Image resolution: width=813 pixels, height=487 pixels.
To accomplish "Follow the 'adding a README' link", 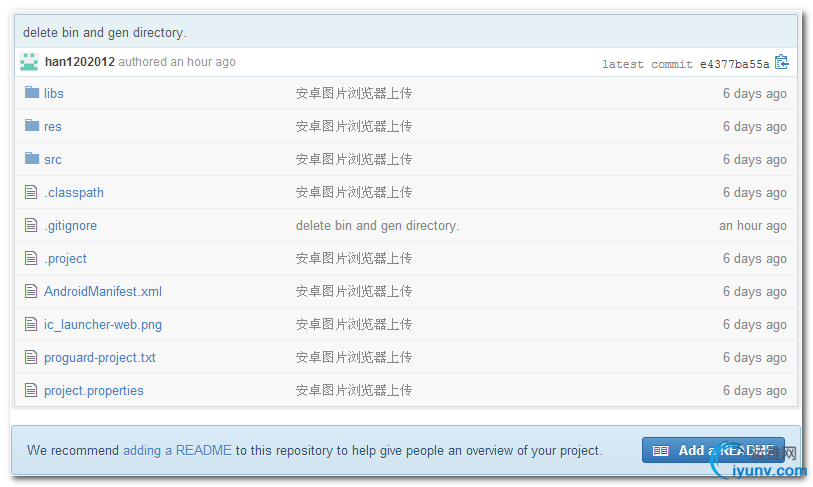I will [177, 450].
